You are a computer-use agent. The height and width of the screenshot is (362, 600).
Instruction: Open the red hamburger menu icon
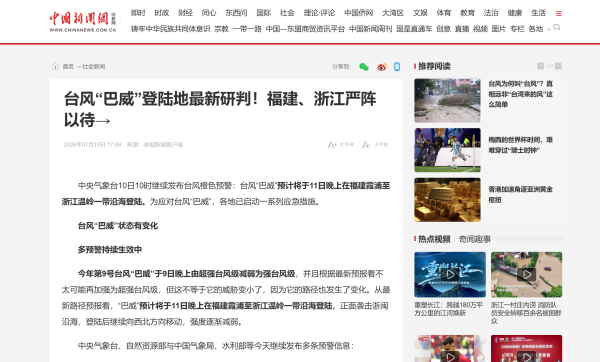[559, 13]
